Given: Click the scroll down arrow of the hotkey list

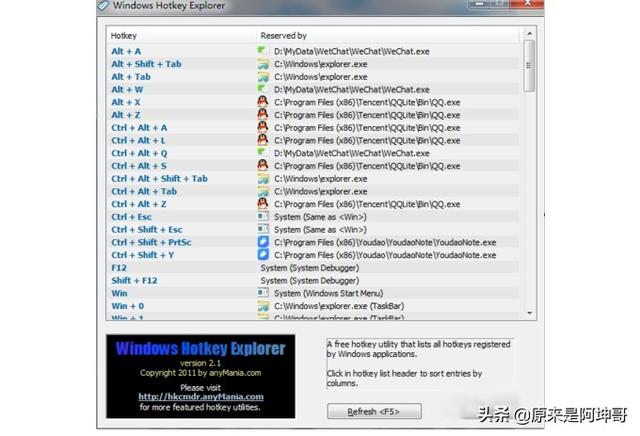Looking at the screenshot, I should click(x=529, y=314).
